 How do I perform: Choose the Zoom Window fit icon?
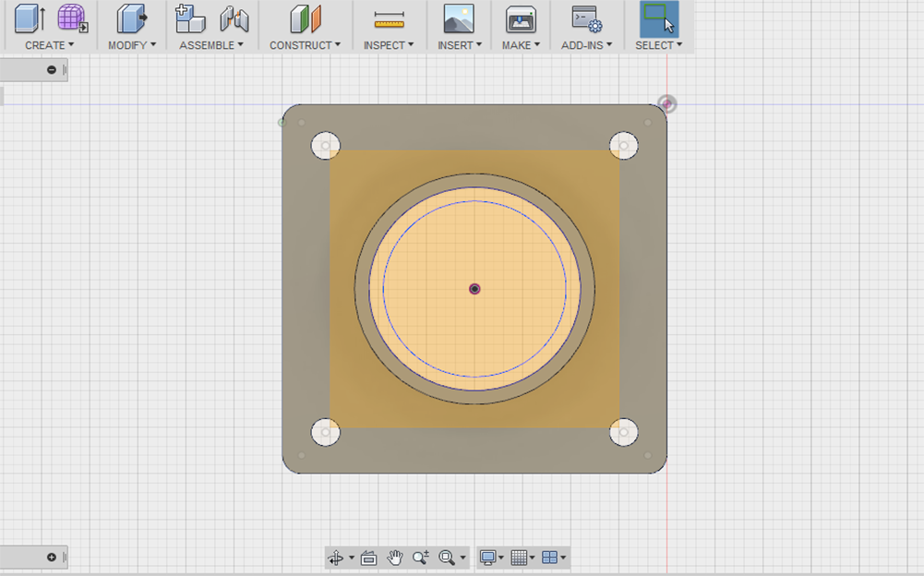447,558
